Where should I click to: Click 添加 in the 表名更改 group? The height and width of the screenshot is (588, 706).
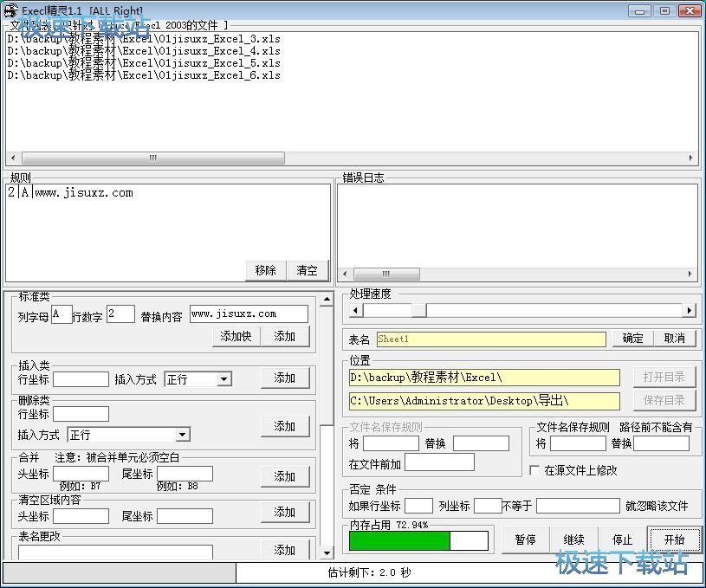tap(285, 549)
